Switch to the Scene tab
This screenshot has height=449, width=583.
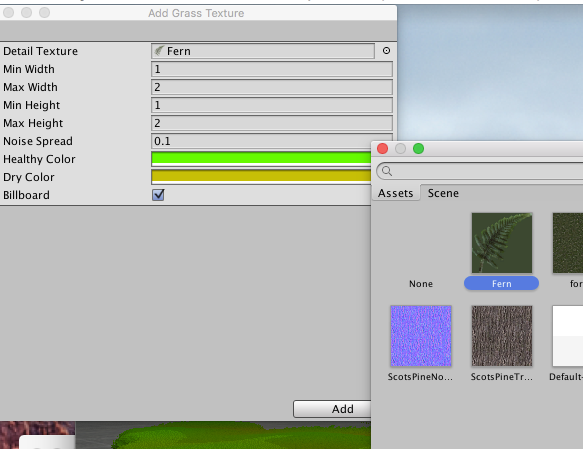coord(443,193)
